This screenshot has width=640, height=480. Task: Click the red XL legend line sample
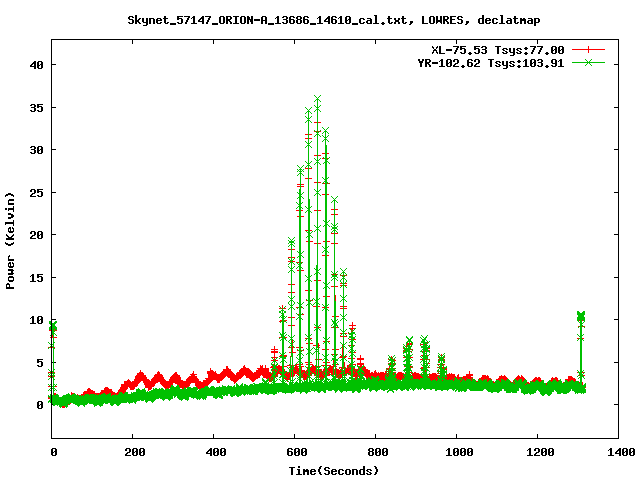point(588,50)
